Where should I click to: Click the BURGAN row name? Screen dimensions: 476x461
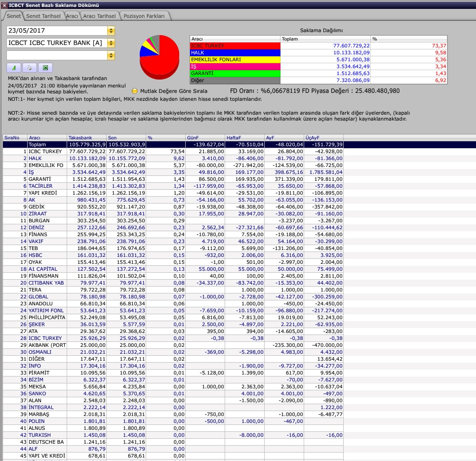tap(39, 221)
